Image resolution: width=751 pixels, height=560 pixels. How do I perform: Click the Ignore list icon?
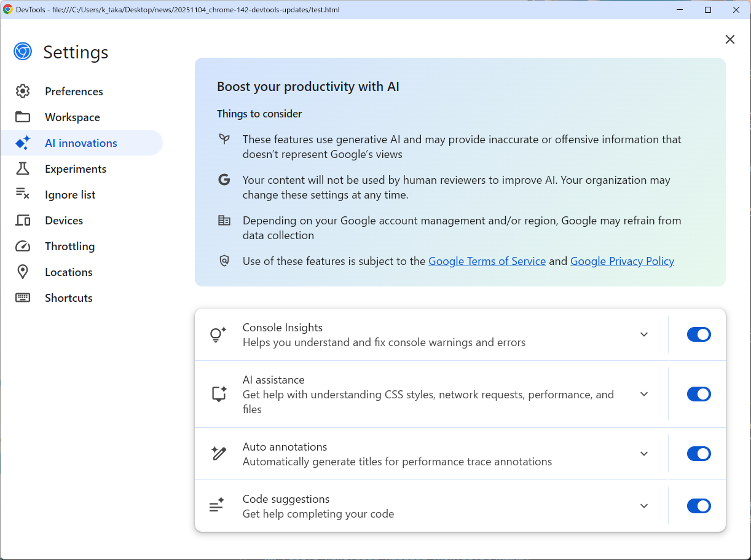pos(23,195)
